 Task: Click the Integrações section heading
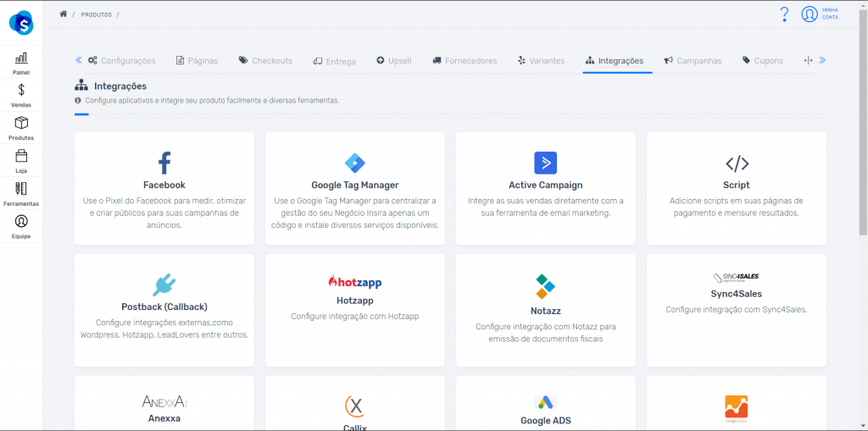tap(120, 86)
